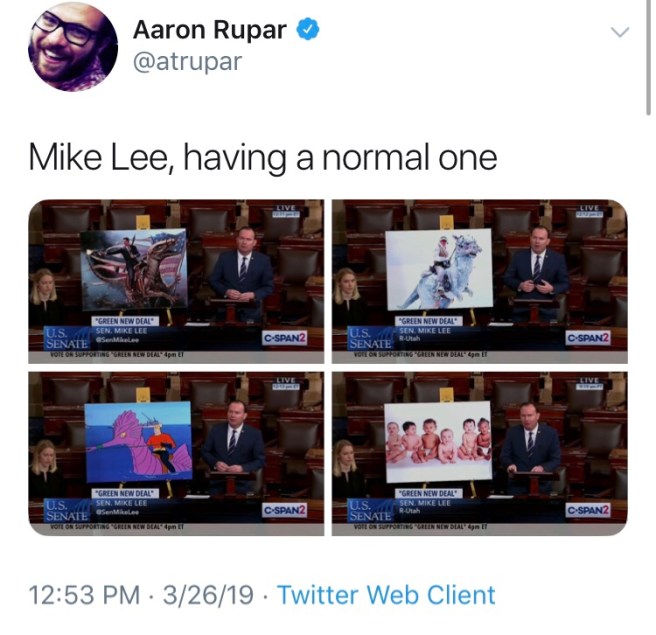The width and height of the screenshot is (656, 635).
Task: Click the tweet text about Mike Lee
Action: click(x=263, y=157)
